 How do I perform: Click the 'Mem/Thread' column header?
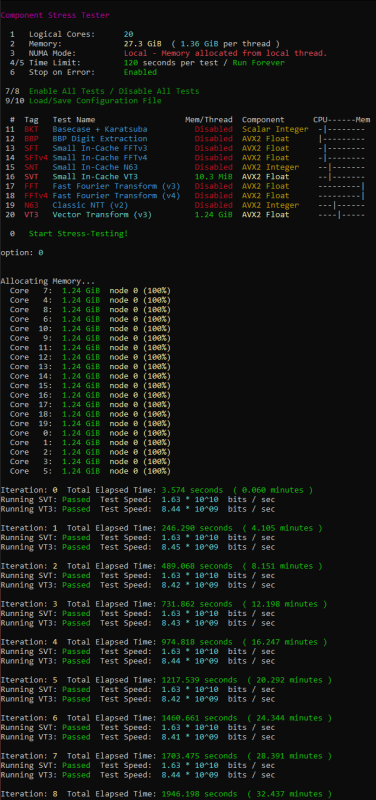pyautogui.click(x=209, y=119)
